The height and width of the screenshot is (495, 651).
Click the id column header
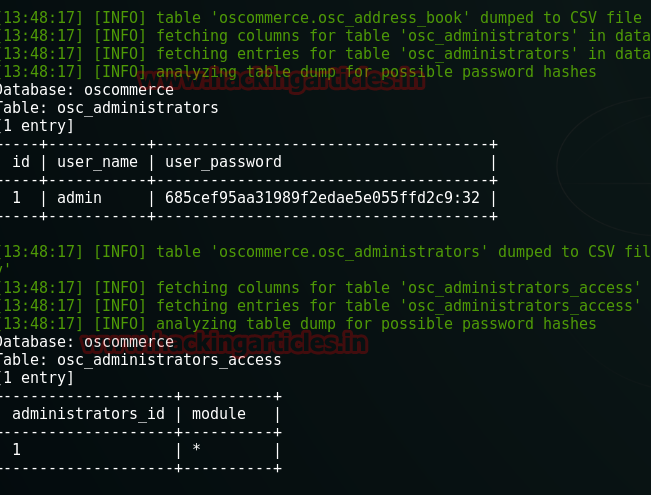[21, 161]
